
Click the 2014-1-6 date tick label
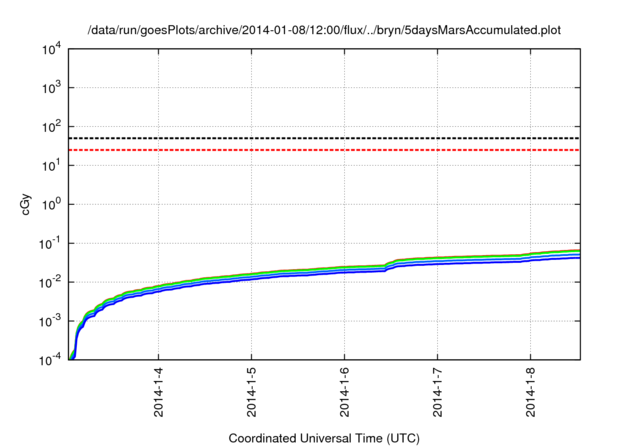point(344,392)
